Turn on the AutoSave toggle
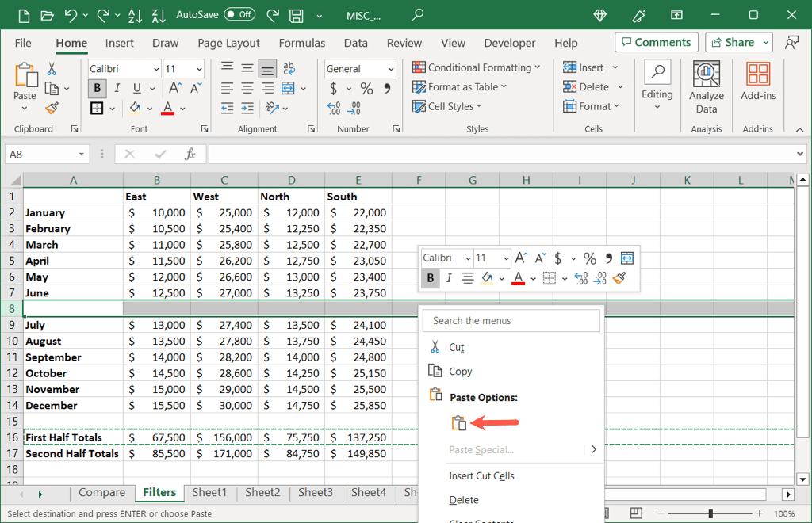 pos(239,14)
